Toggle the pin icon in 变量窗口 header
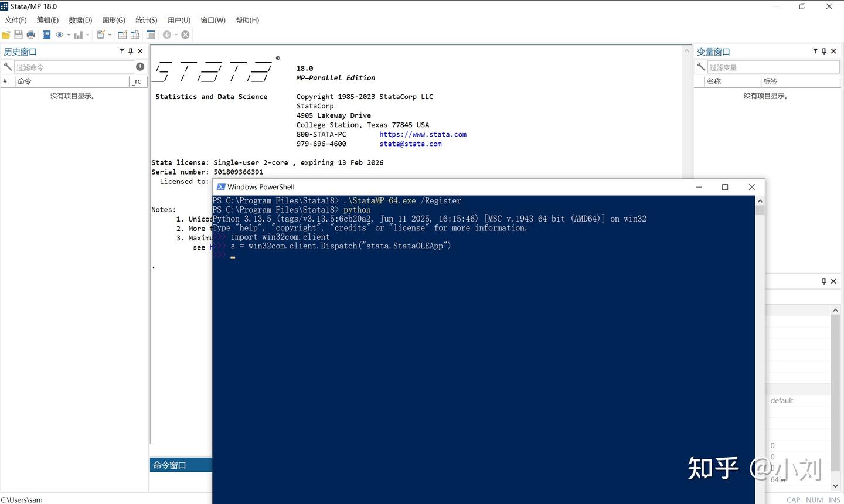Screen dimensions: 844x504 824,52
